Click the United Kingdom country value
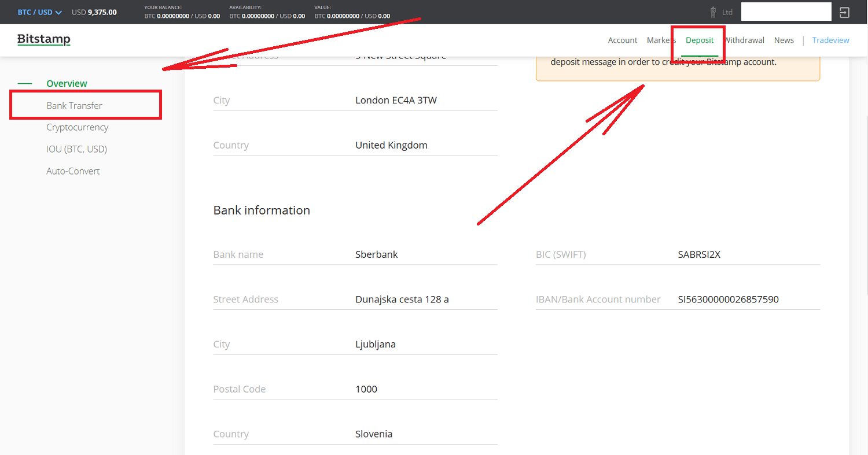This screenshot has height=455, width=868. coord(391,145)
